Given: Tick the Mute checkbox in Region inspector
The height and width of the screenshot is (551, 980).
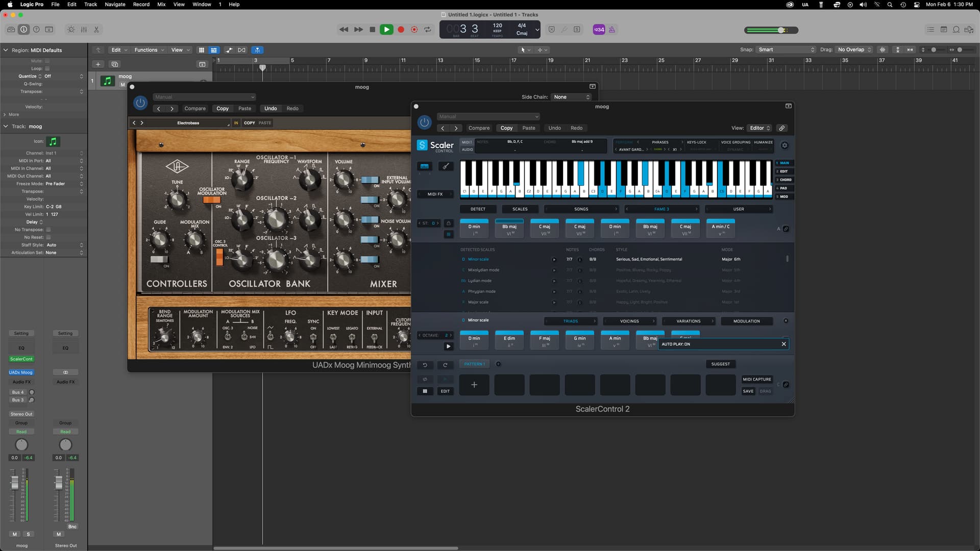Looking at the screenshot, I should [x=47, y=61].
